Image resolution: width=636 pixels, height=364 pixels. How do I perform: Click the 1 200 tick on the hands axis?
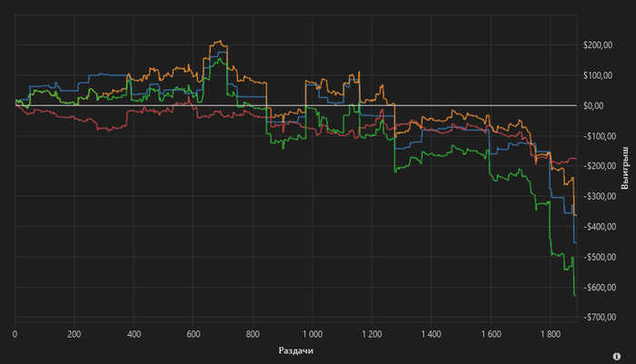(x=372, y=334)
